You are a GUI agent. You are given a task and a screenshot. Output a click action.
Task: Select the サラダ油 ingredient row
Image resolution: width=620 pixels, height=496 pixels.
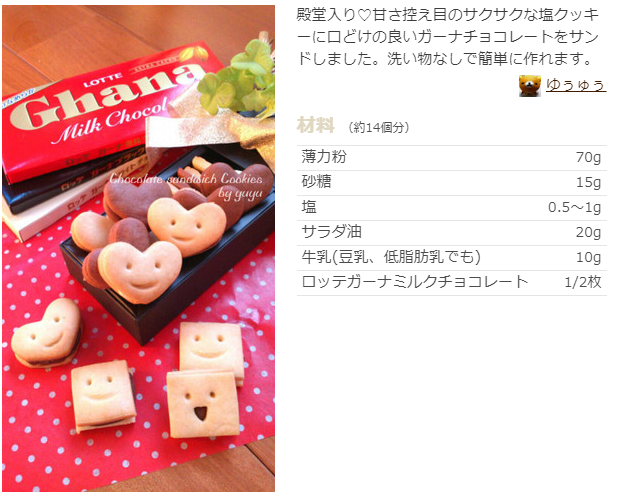point(452,232)
